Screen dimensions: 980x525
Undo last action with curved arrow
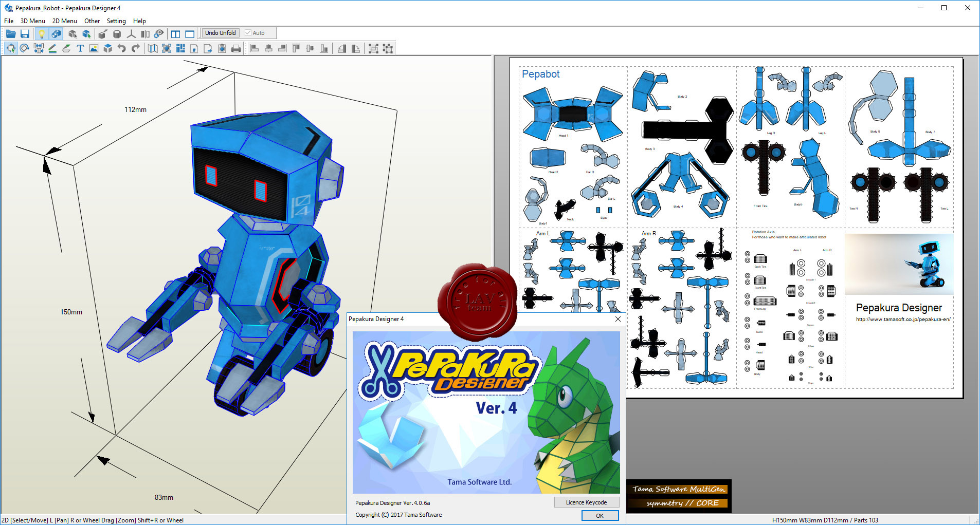coord(122,48)
